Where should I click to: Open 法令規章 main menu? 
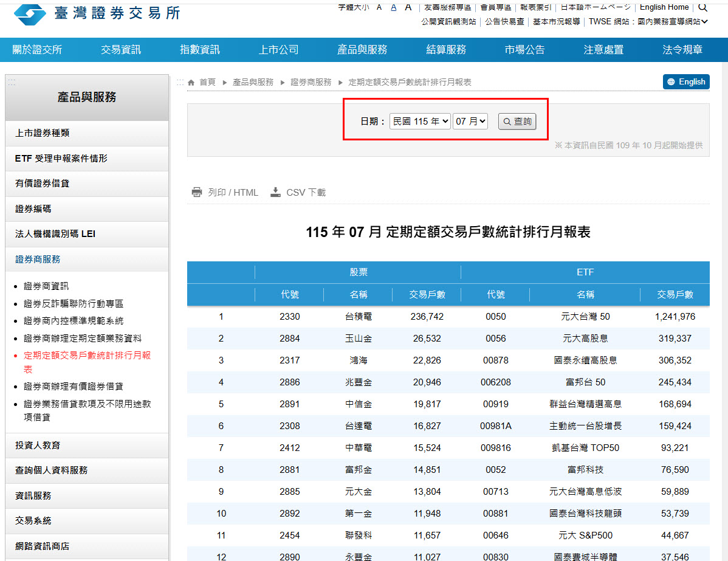(682, 50)
